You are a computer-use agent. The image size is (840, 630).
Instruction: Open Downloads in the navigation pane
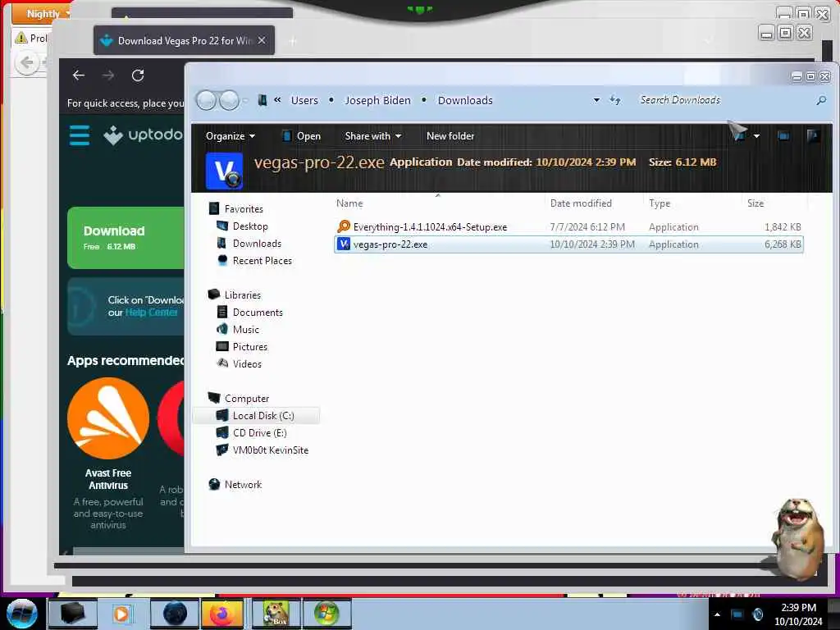[257, 243]
